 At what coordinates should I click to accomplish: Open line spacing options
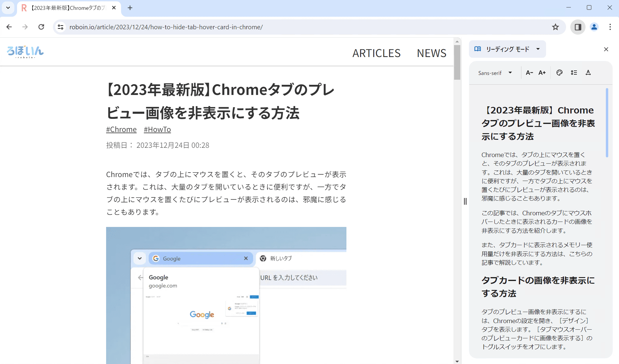click(x=574, y=73)
